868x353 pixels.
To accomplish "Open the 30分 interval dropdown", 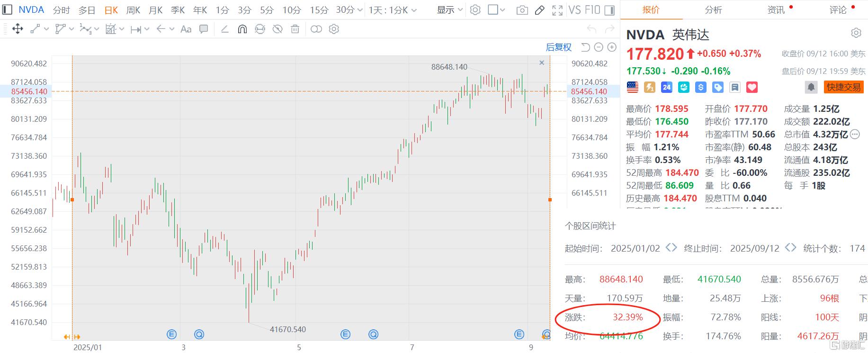I will 349,10.
